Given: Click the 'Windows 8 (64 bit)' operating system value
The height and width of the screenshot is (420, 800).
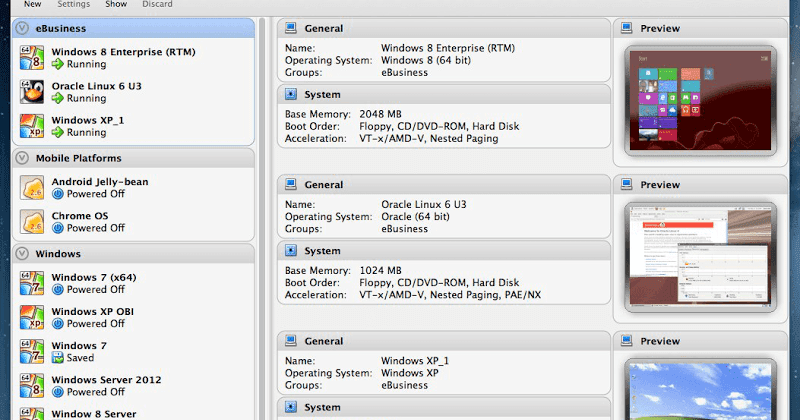Looking at the screenshot, I should pos(426,60).
